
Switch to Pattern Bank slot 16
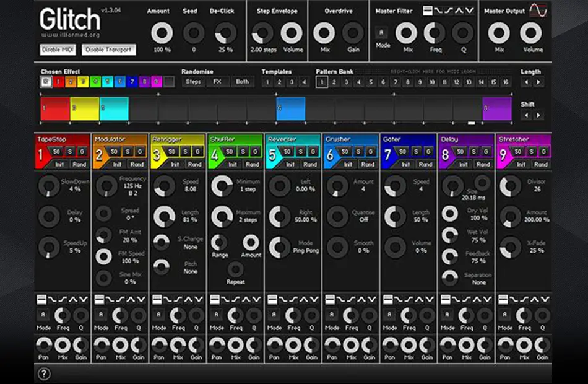(506, 82)
